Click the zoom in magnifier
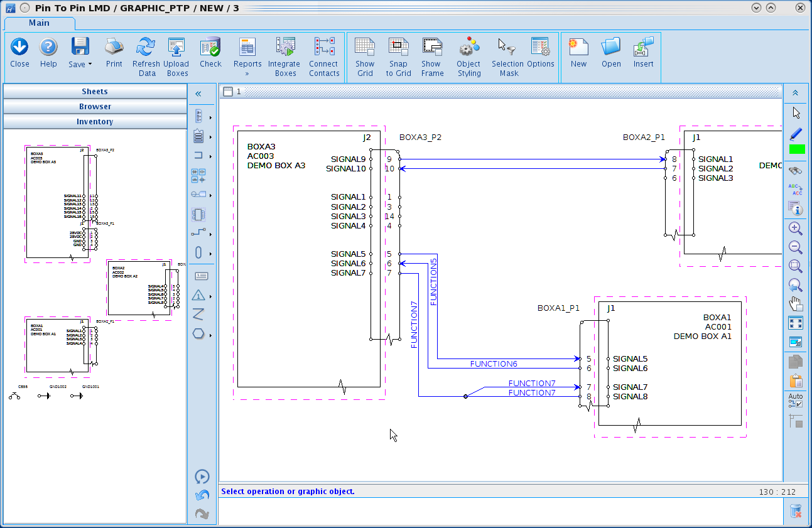This screenshot has width=812, height=528. (796, 229)
